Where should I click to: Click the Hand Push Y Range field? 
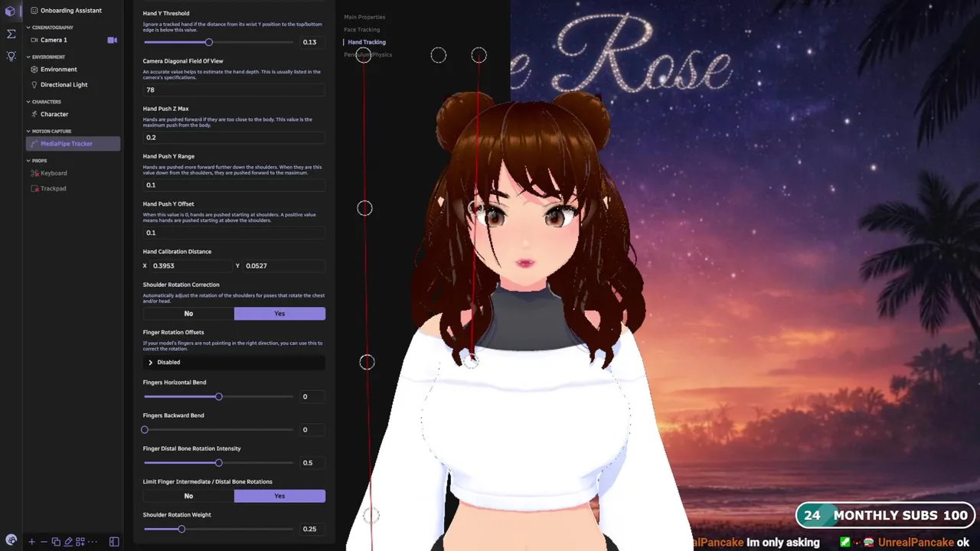[x=234, y=185]
